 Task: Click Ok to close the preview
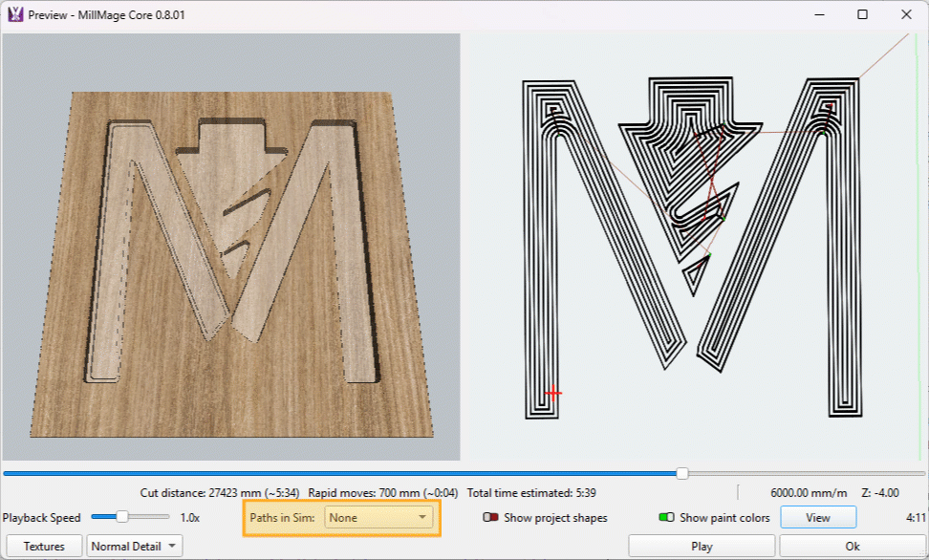[853, 547]
